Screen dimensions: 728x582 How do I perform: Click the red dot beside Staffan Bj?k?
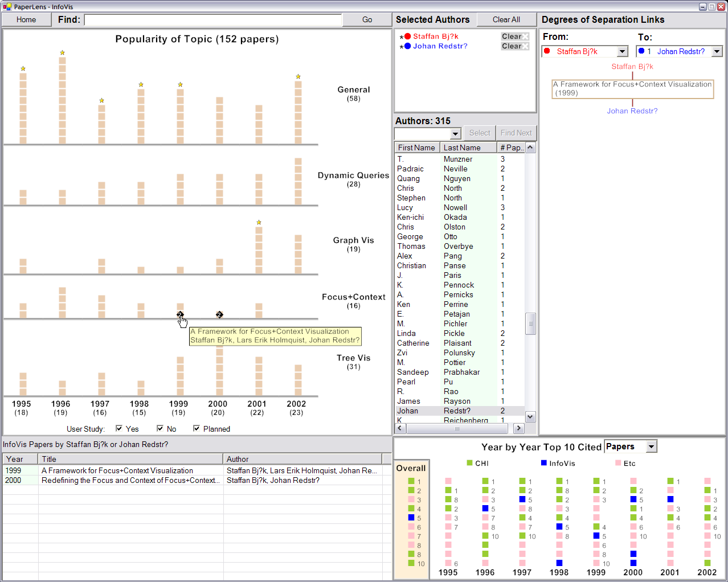[407, 36]
